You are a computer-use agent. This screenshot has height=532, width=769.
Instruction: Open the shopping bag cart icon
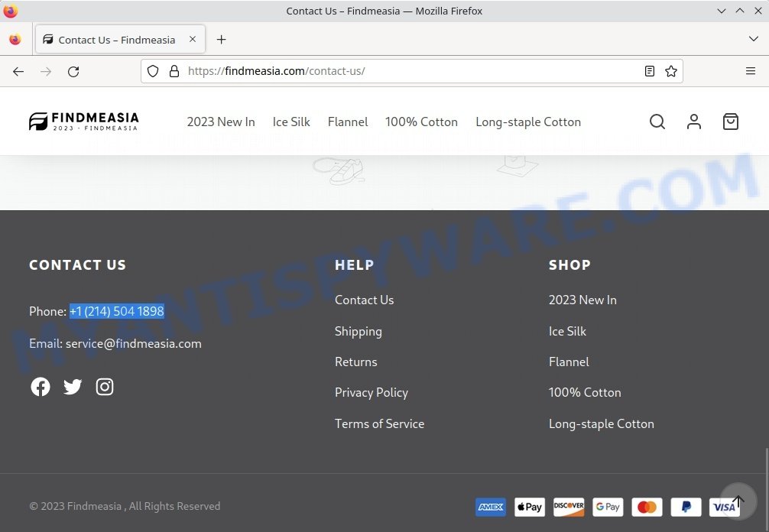coord(730,122)
